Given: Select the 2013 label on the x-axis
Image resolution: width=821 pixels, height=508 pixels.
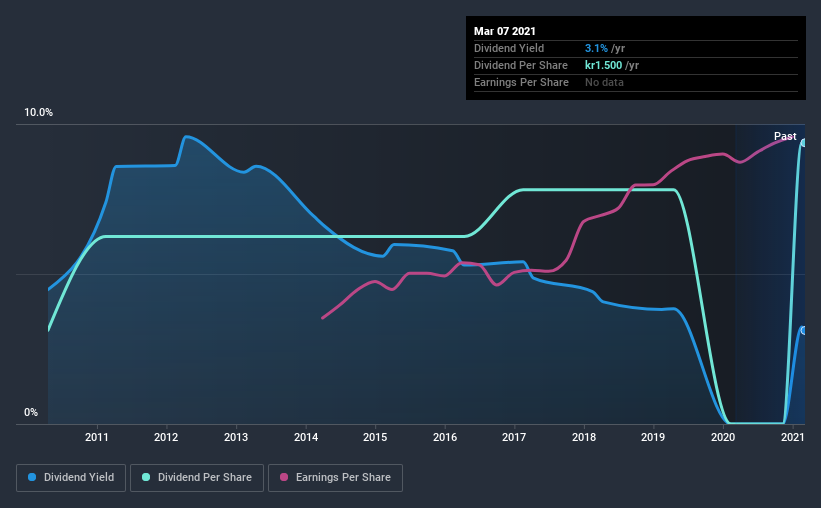Looking at the screenshot, I should point(236,437).
